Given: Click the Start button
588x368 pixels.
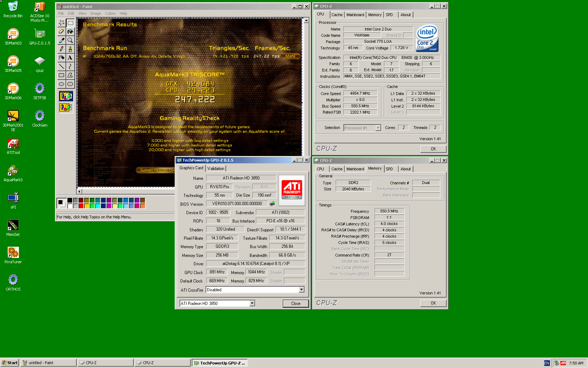Looking at the screenshot, I should 9,363.
